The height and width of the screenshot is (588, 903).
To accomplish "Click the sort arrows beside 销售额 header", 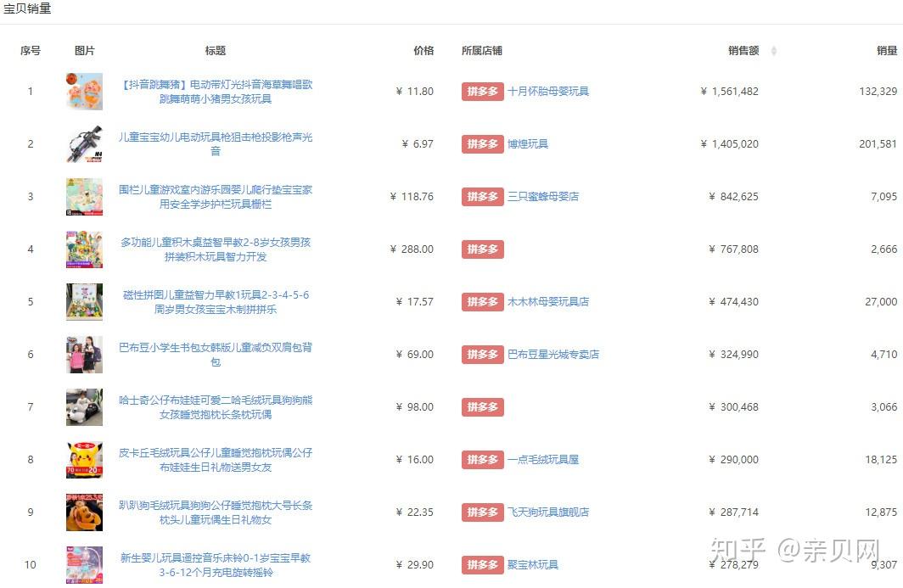I will [773, 51].
